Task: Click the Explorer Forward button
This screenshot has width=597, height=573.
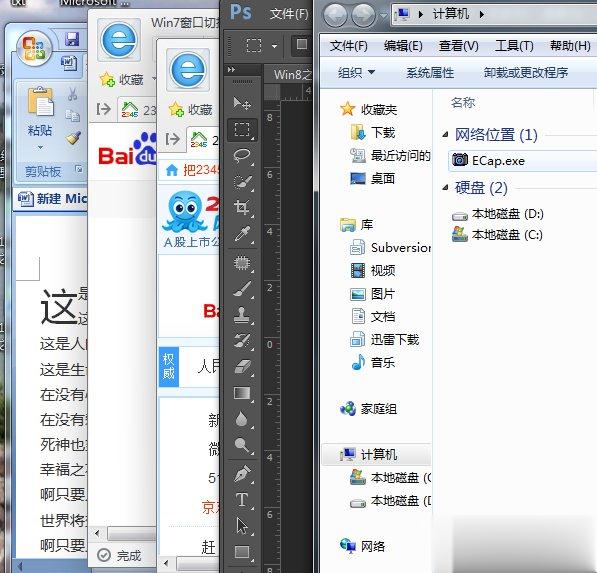Action: pos(364,16)
